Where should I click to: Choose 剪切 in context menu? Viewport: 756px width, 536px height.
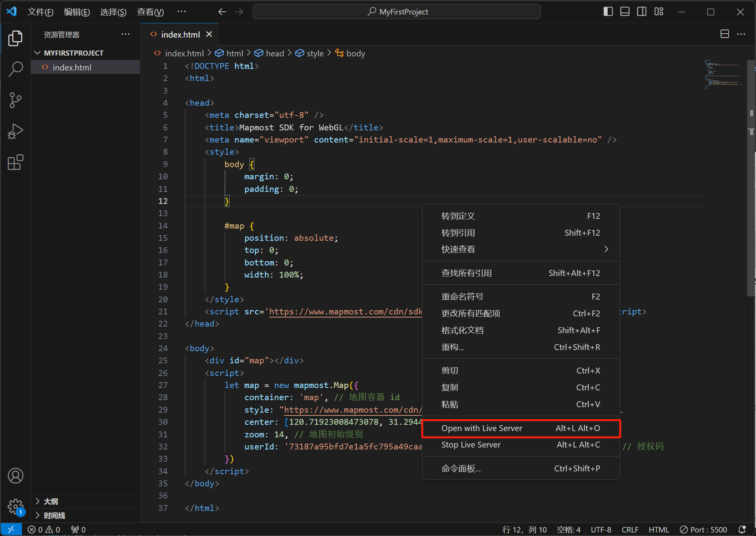(x=521, y=371)
